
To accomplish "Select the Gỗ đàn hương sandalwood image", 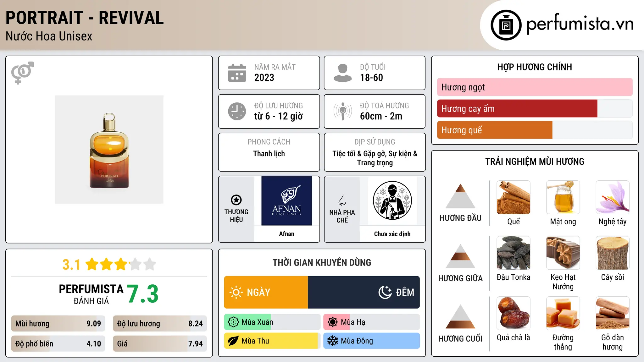I will [x=613, y=313].
